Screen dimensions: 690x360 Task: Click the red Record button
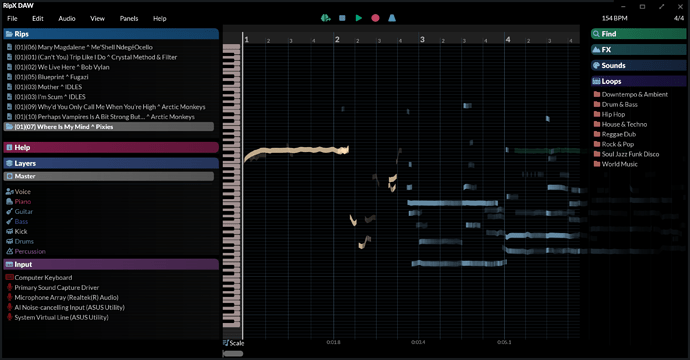[375, 18]
